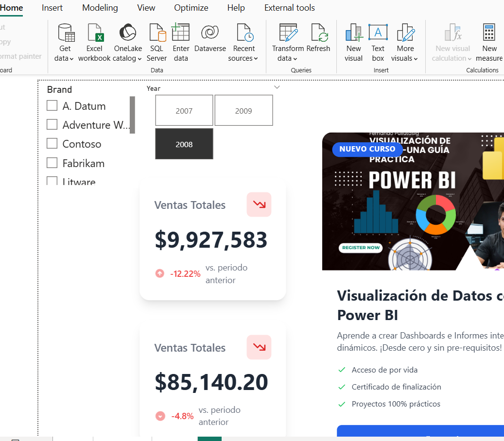
Task: Switch to the Insert tab
Action: [x=52, y=8]
